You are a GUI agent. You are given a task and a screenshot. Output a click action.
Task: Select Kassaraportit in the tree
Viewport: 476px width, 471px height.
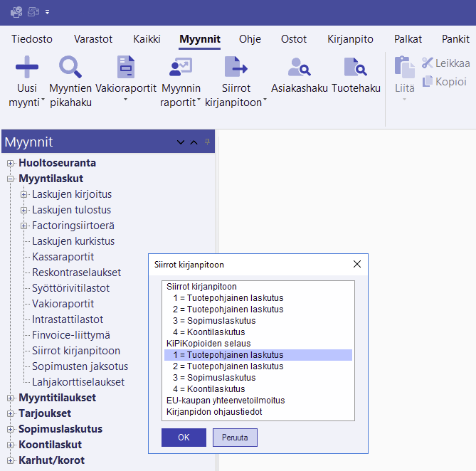coord(63,257)
